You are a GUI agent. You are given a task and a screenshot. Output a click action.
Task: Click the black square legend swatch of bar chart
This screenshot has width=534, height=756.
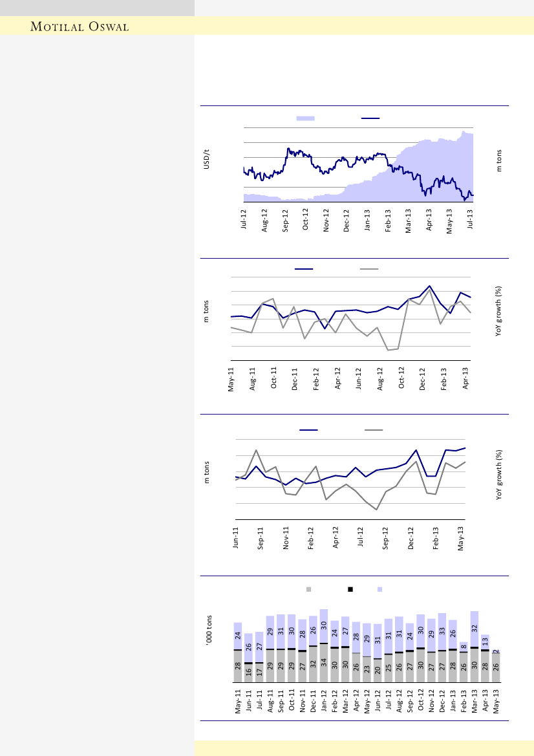(350, 589)
